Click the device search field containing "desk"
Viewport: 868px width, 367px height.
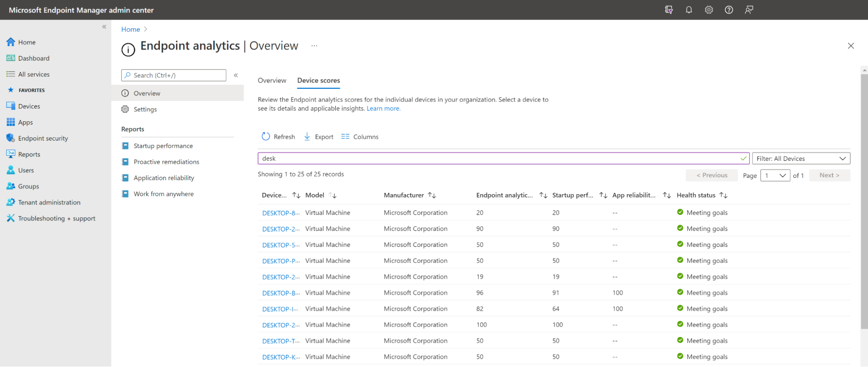(x=504, y=159)
